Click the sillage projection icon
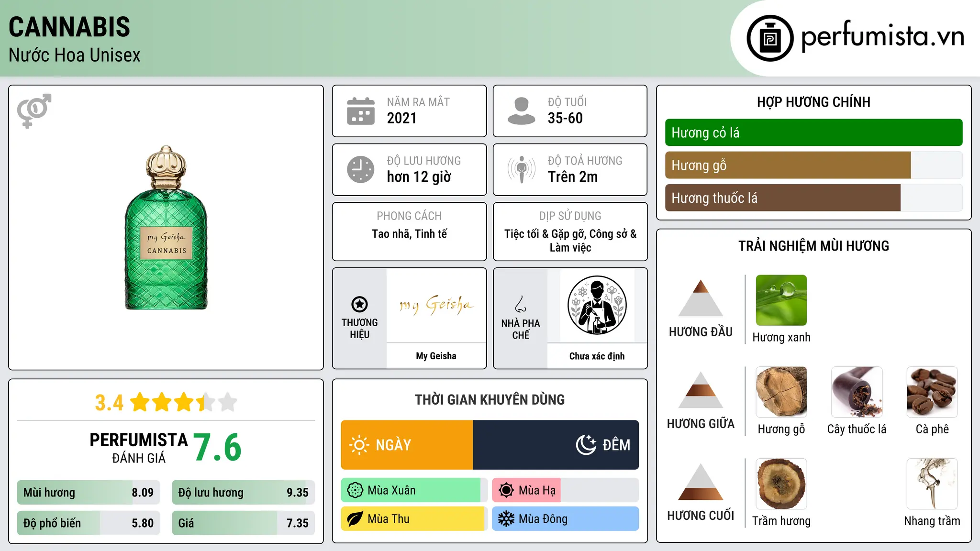 click(521, 169)
